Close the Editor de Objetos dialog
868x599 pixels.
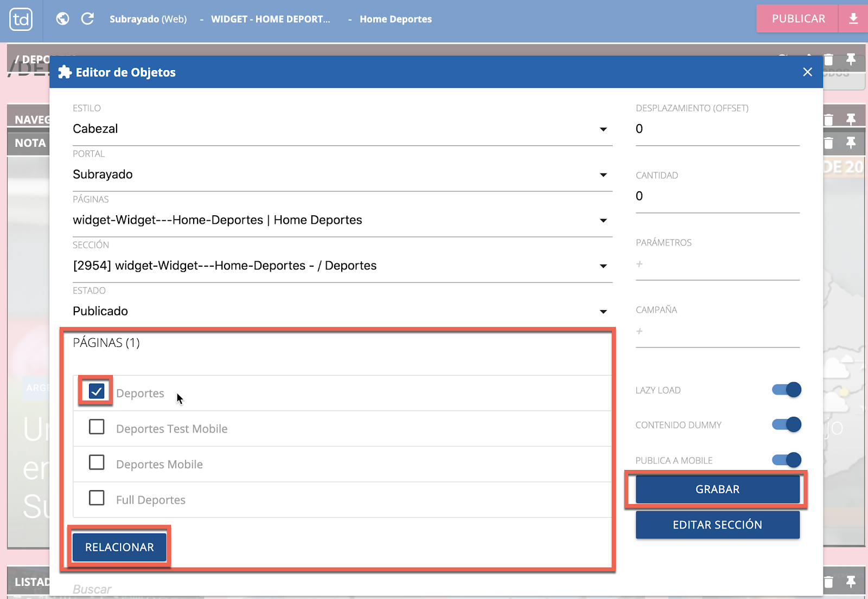click(807, 72)
